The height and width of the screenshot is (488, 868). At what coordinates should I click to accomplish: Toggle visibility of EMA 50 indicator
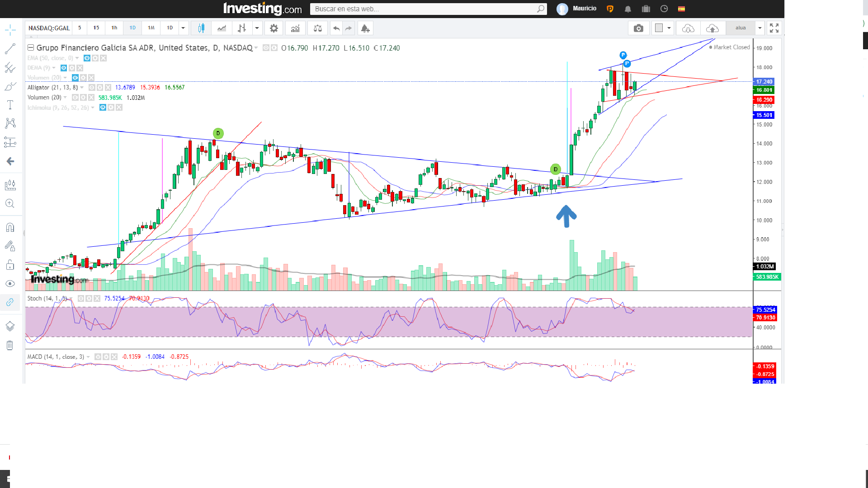click(x=87, y=58)
